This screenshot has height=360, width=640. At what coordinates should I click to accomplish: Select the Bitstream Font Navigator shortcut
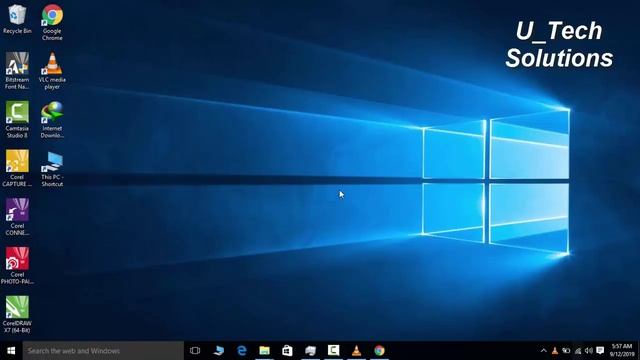(x=17, y=71)
